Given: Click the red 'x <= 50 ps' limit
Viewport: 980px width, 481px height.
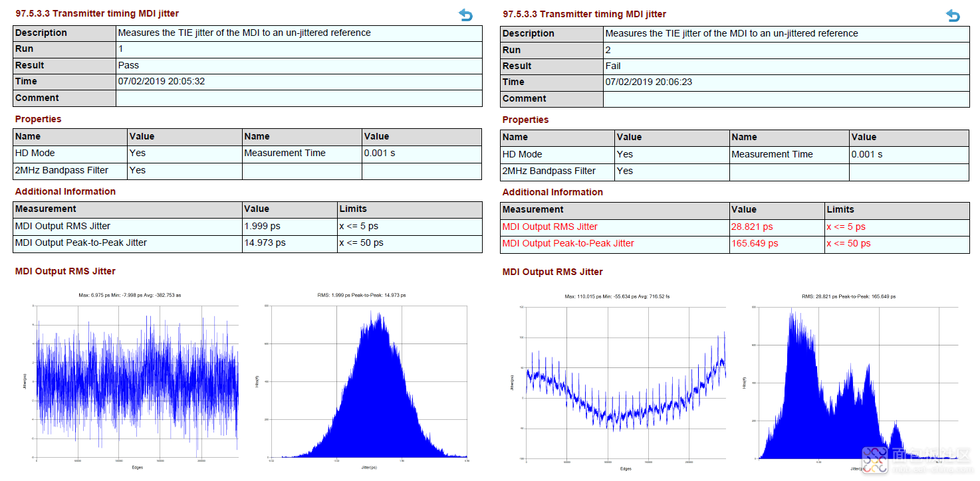Looking at the screenshot, I should click(848, 243).
